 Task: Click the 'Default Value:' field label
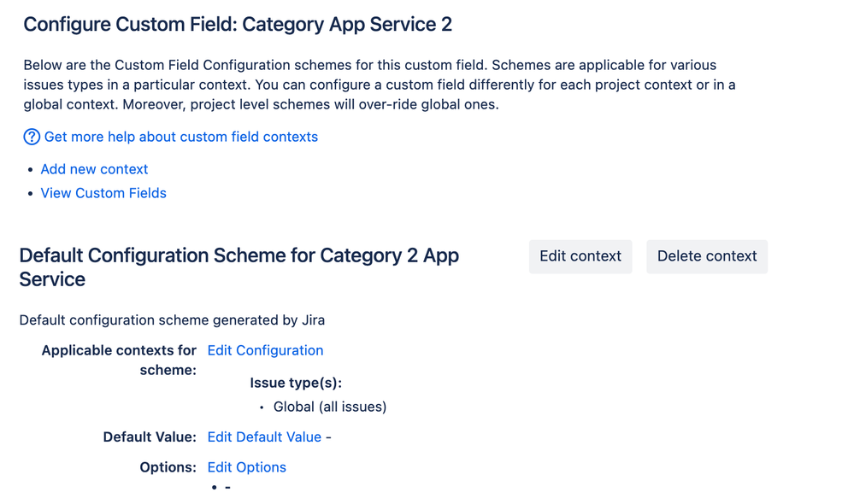(x=150, y=437)
